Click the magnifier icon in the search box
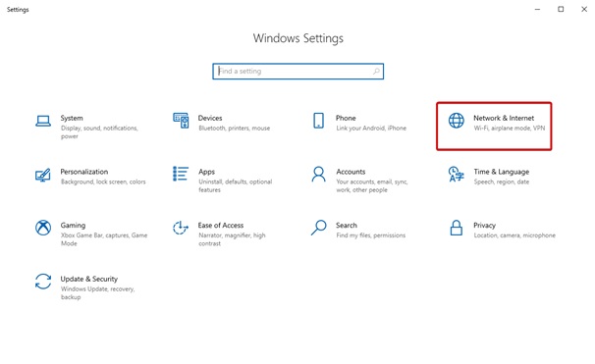The height and width of the screenshot is (364, 595). [x=376, y=71]
